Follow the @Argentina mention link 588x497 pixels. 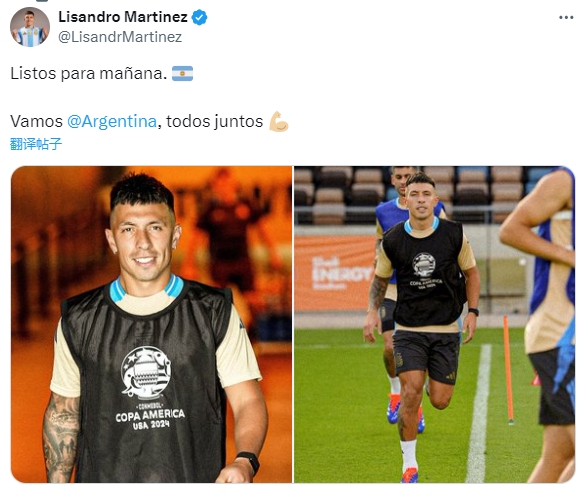tap(112, 121)
